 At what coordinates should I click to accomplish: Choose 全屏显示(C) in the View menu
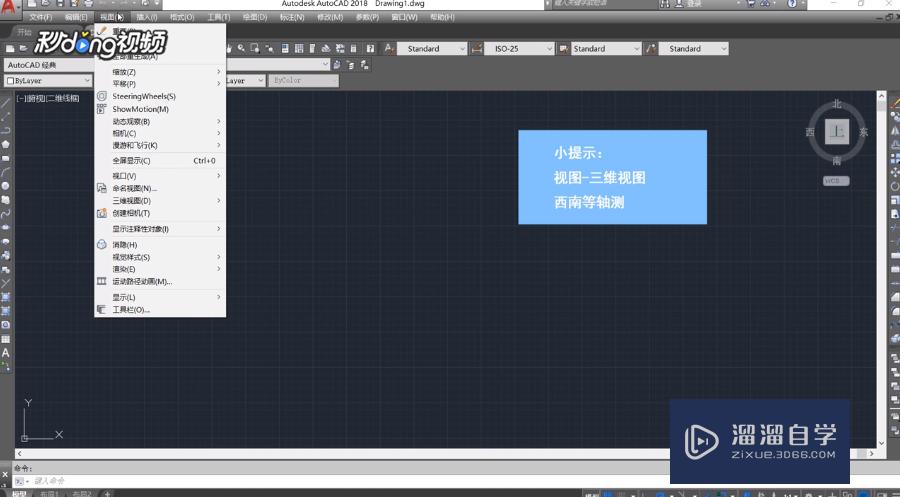point(160,161)
